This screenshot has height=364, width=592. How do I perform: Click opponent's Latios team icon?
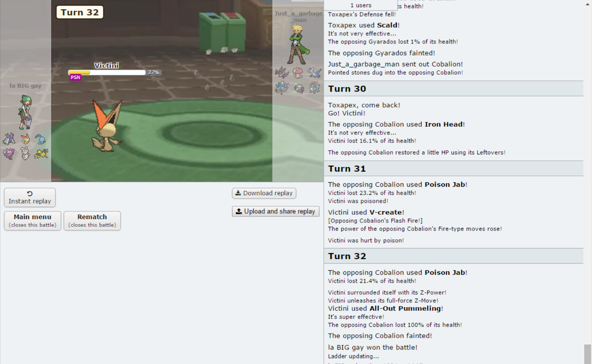[x=314, y=72]
